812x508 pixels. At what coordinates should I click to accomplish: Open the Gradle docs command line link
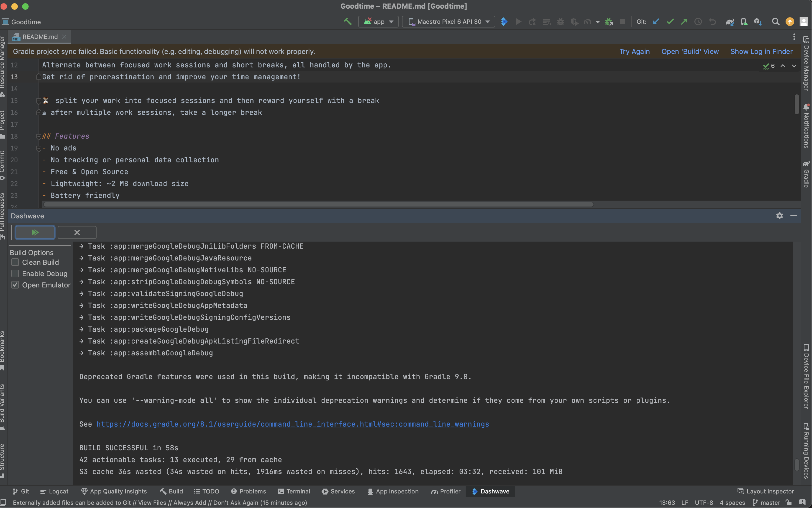[x=292, y=424]
